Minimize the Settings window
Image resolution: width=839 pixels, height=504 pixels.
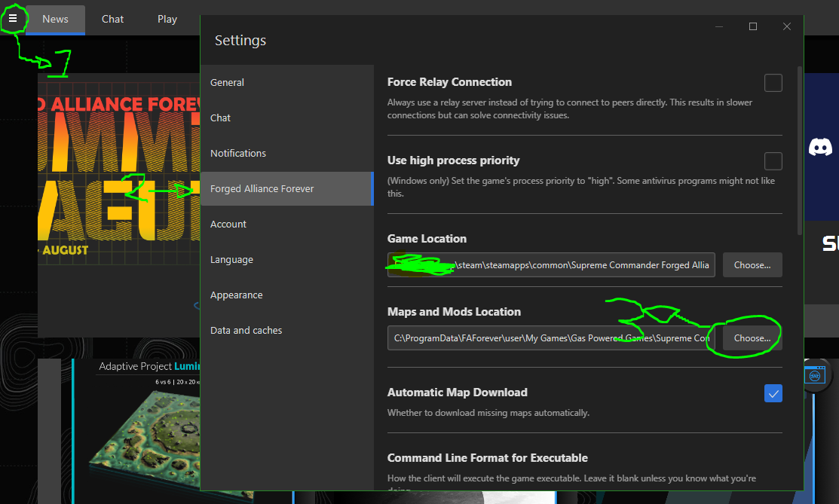[719, 26]
